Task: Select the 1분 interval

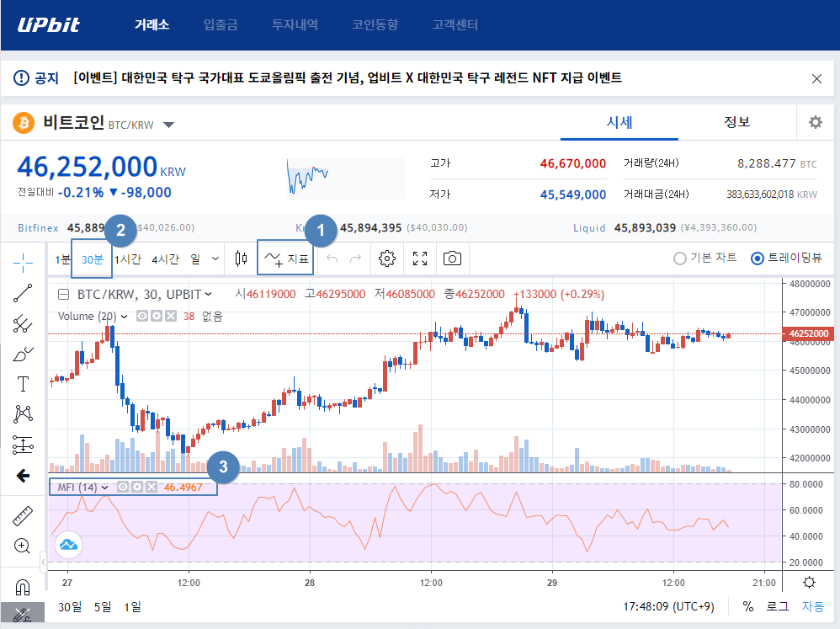Action: [x=62, y=259]
